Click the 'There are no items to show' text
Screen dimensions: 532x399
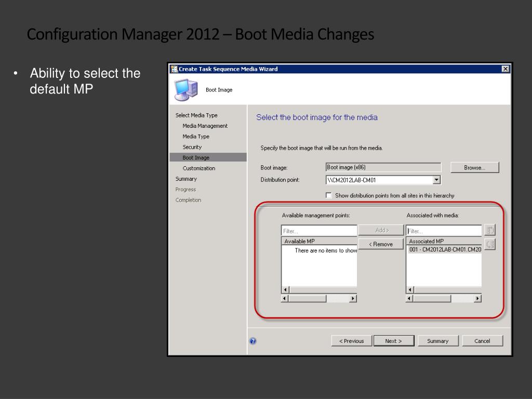coord(326,250)
